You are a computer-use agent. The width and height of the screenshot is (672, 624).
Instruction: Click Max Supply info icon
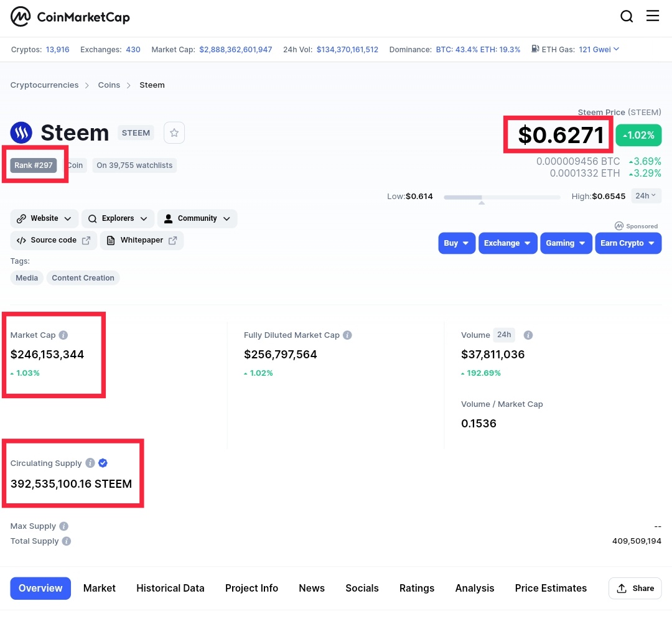click(64, 526)
